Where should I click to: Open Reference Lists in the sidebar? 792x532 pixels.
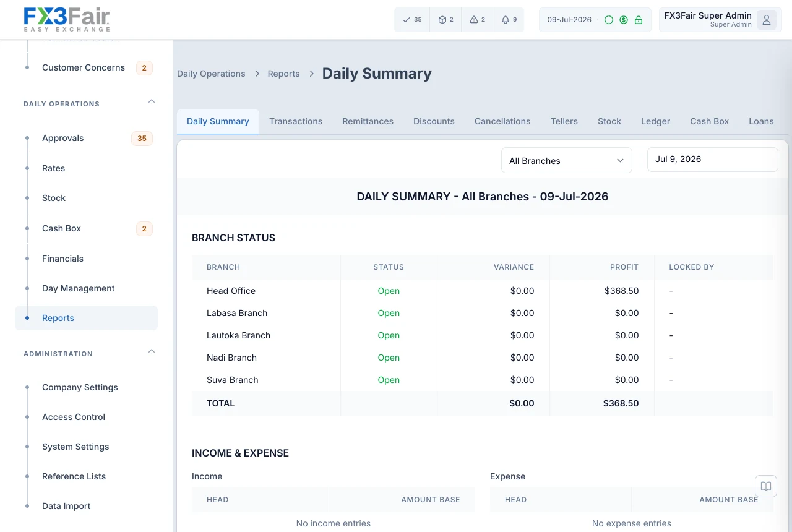coord(86,476)
